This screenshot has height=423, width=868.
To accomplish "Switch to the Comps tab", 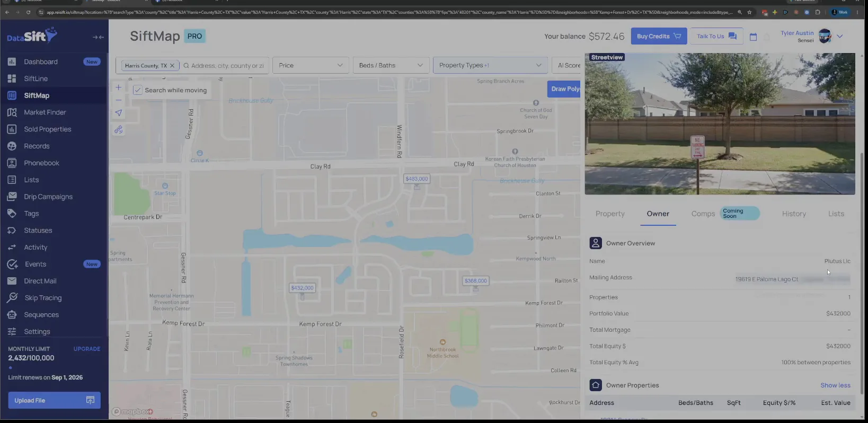I will click(703, 214).
